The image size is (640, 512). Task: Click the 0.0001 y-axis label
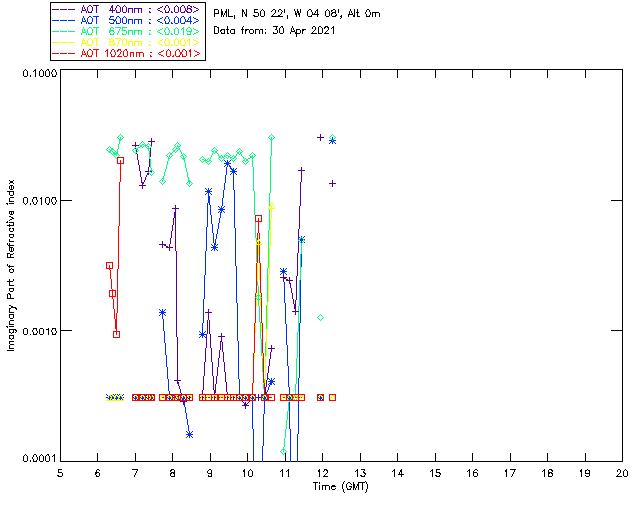40,459
